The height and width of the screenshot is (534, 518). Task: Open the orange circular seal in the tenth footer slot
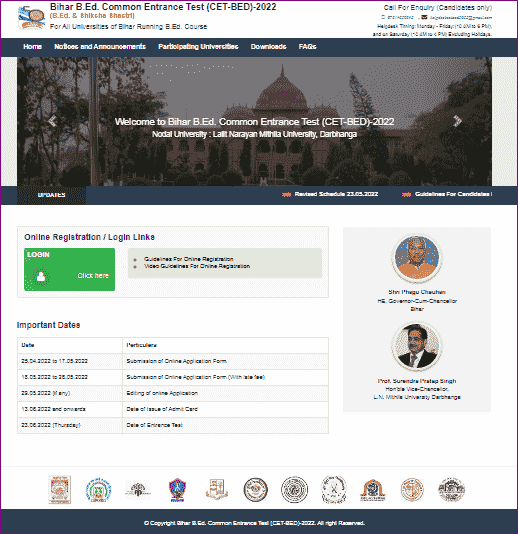click(412, 490)
